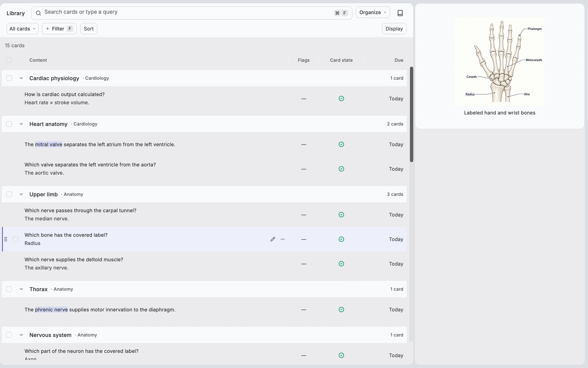Viewport: 588px width, 368px height.
Task: Select the Thorax deck checkbox
Action: (9, 289)
